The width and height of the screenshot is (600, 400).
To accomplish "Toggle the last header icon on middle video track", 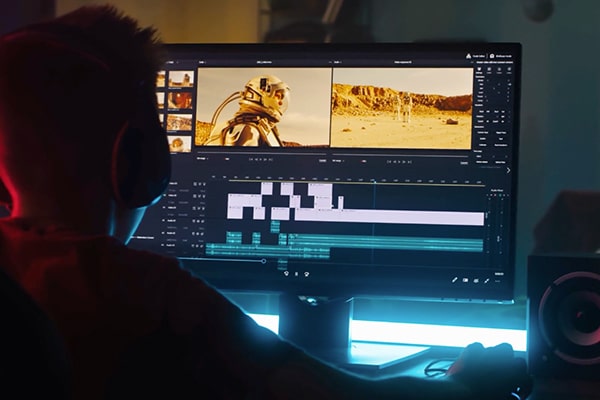I will point(204,196).
